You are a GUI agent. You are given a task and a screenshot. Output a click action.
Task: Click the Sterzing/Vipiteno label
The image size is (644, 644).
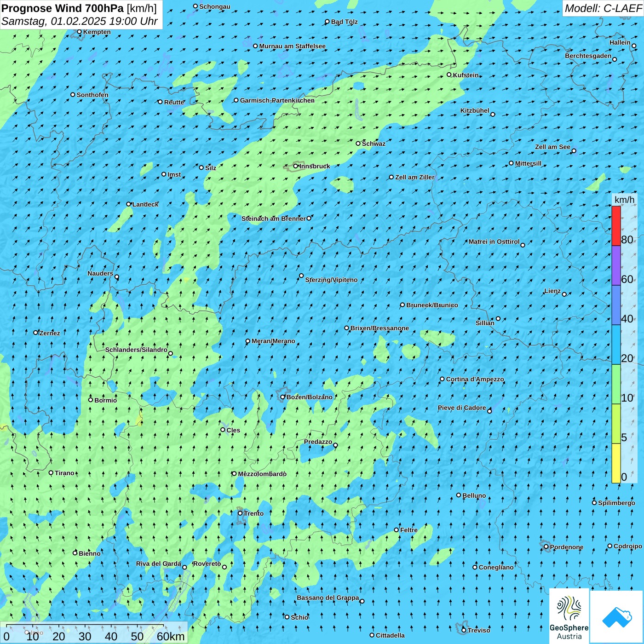[331, 280]
